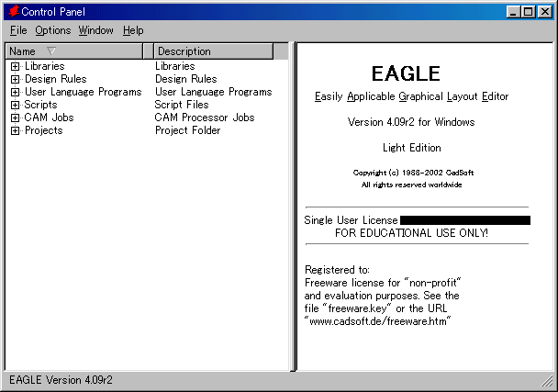This screenshot has height=392, width=558.
Task: Open the Window menu
Action: [96, 30]
